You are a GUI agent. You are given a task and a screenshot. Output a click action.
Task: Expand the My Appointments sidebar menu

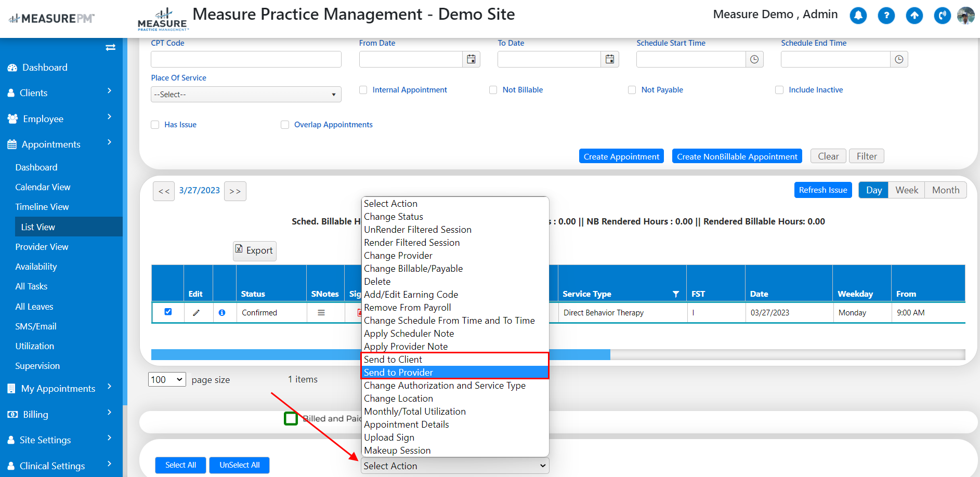tap(109, 387)
